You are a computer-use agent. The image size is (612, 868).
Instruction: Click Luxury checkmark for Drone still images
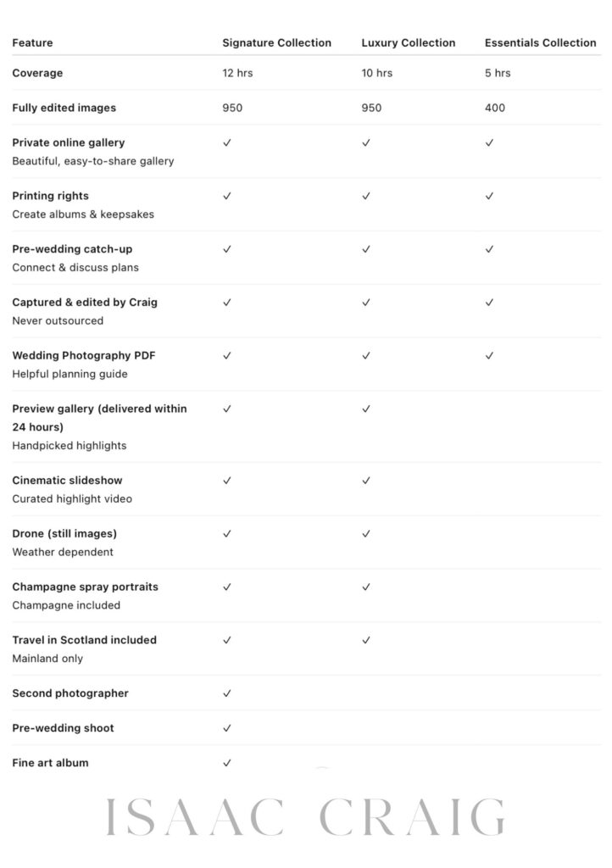[x=366, y=534]
